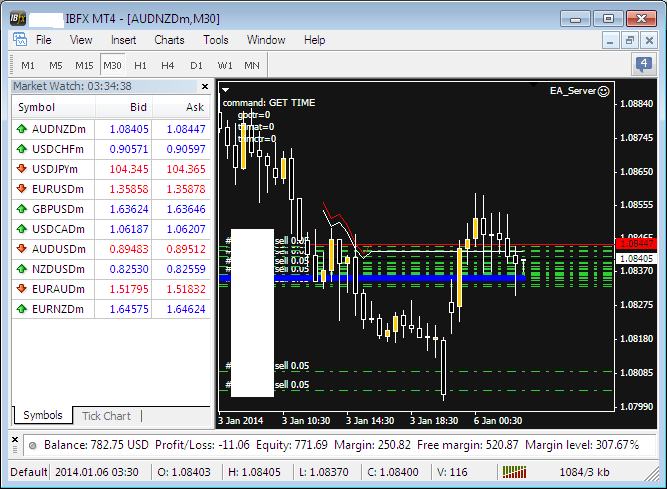Select EURNZDm up-arrow icon in Market Watch
This screenshot has width=667, height=489.
[22, 309]
